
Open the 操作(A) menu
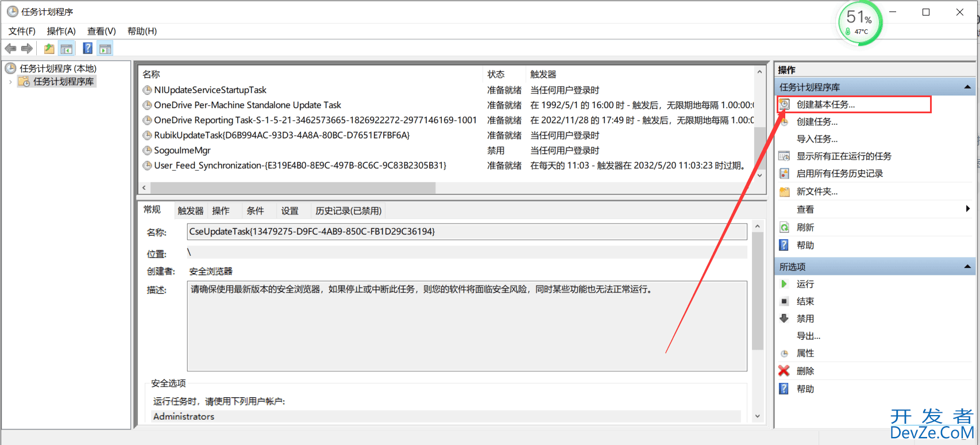(61, 31)
